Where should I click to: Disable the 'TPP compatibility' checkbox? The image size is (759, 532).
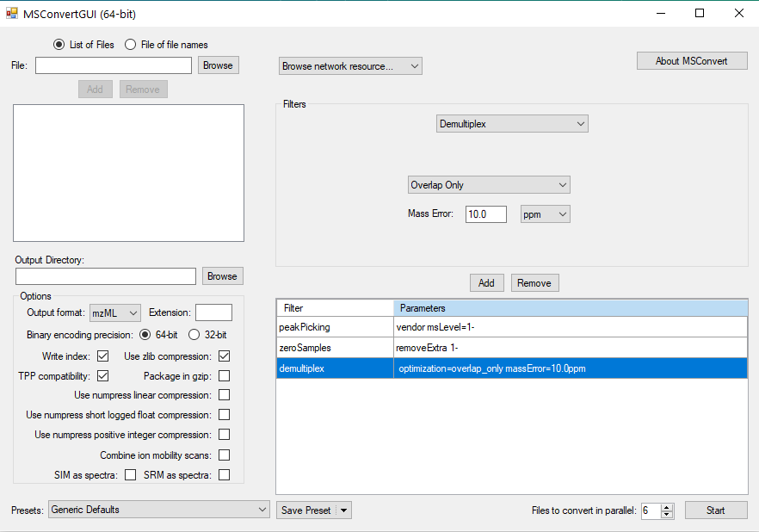tap(102, 375)
